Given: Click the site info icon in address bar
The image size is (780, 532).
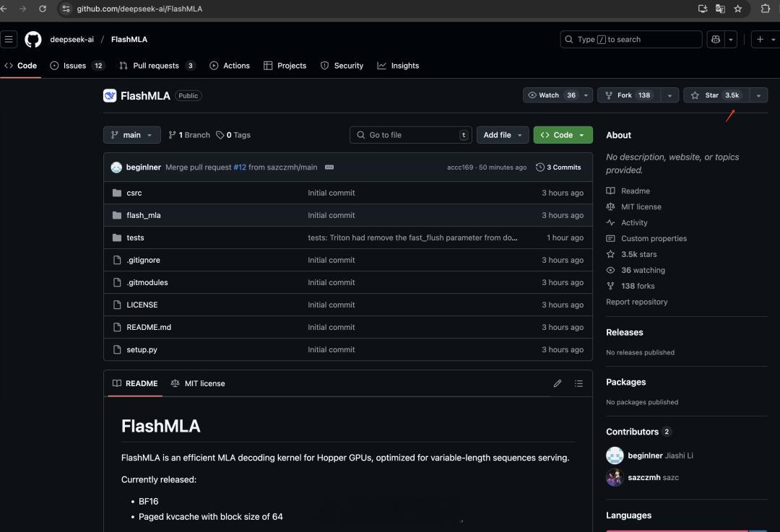Looking at the screenshot, I should pyautogui.click(x=66, y=9).
